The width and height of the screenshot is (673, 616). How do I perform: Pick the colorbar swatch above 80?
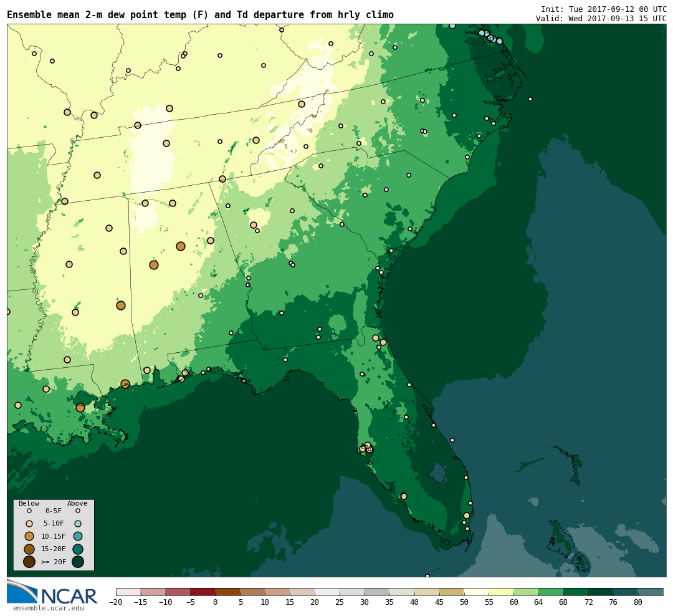click(651, 592)
